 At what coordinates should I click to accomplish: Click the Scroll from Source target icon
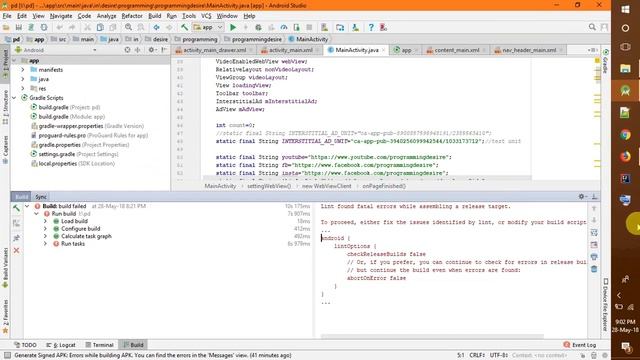click(x=127, y=50)
